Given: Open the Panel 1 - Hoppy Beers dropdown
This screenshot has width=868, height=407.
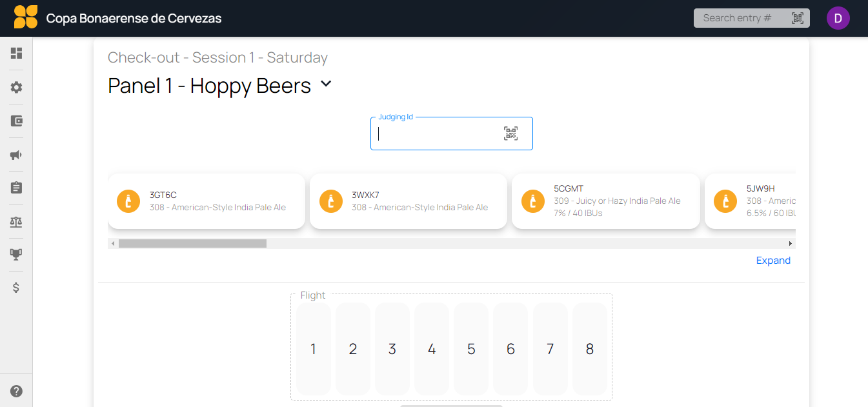Looking at the screenshot, I should coord(325,84).
